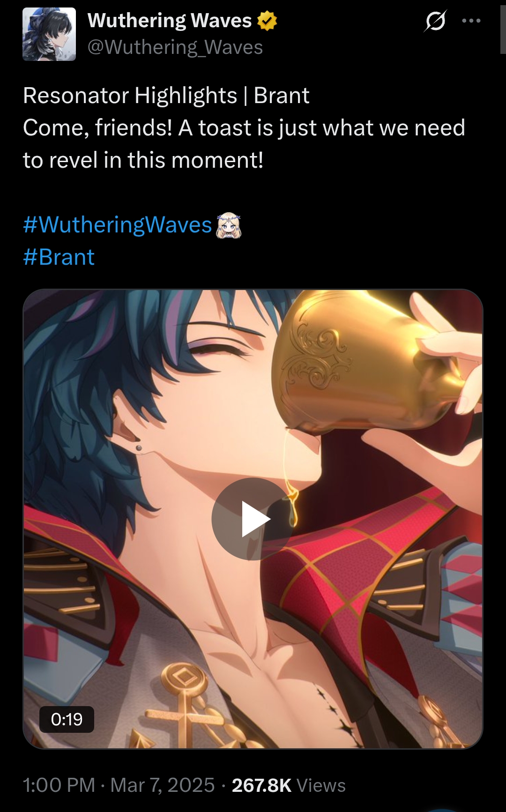Click the 'Come, friends! A toast' sentence
This screenshot has width=506, height=812.
pyautogui.click(x=244, y=128)
